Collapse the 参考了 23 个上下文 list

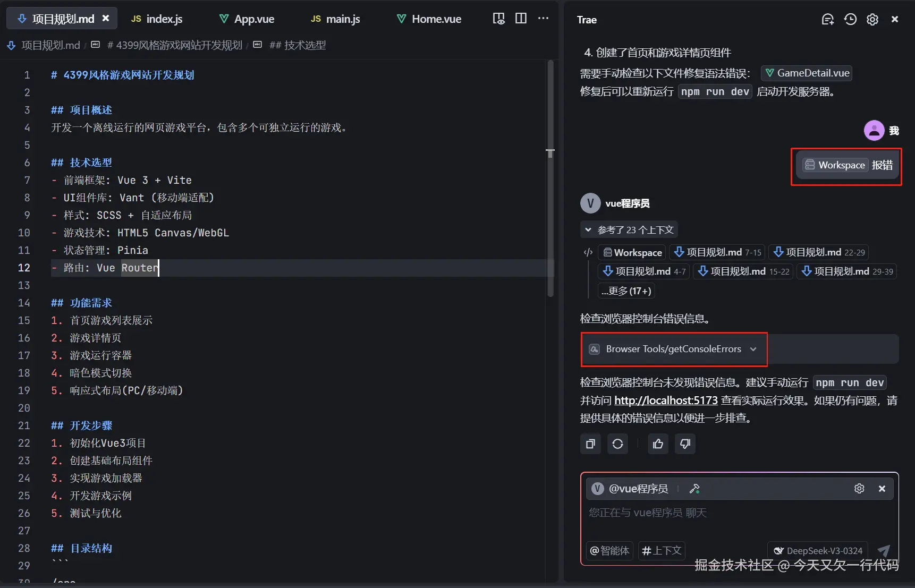pyautogui.click(x=629, y=230)
